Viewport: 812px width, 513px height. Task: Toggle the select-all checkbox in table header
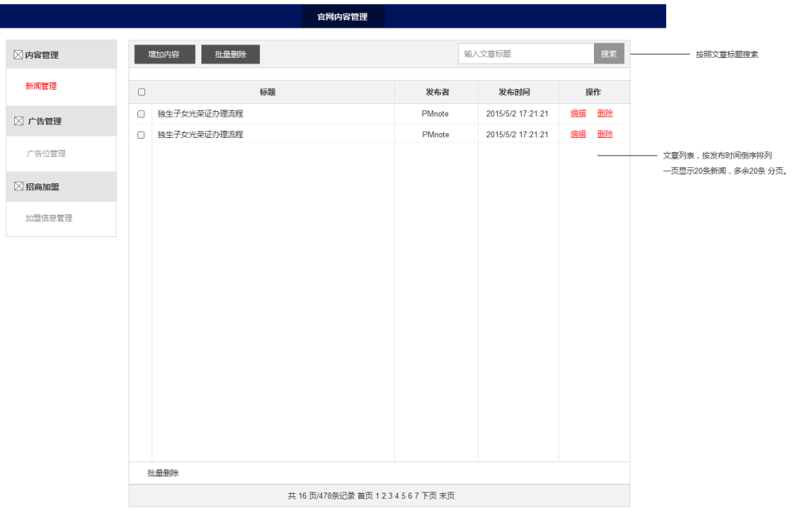pyautogui.click(x=141, y=92)
